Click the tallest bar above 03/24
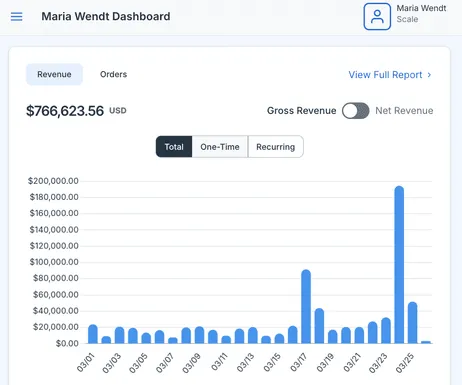The image size is (462, 385). (399, 265)
